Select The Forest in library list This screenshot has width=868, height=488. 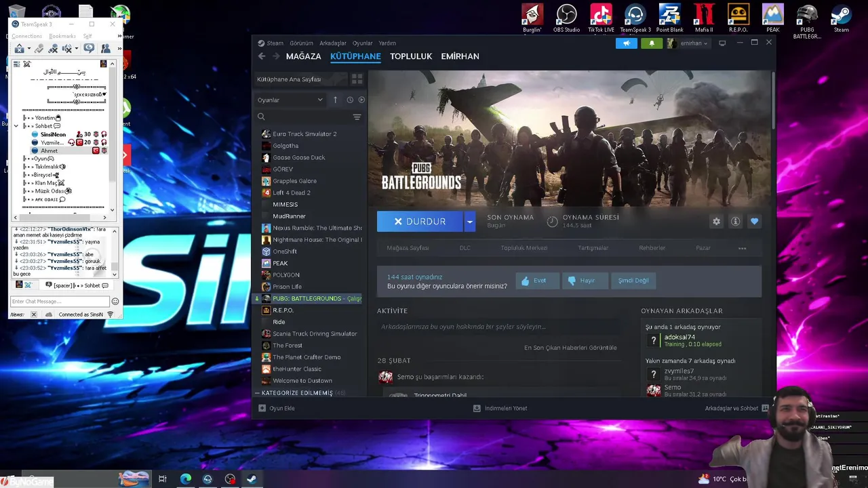coord(288,346)
